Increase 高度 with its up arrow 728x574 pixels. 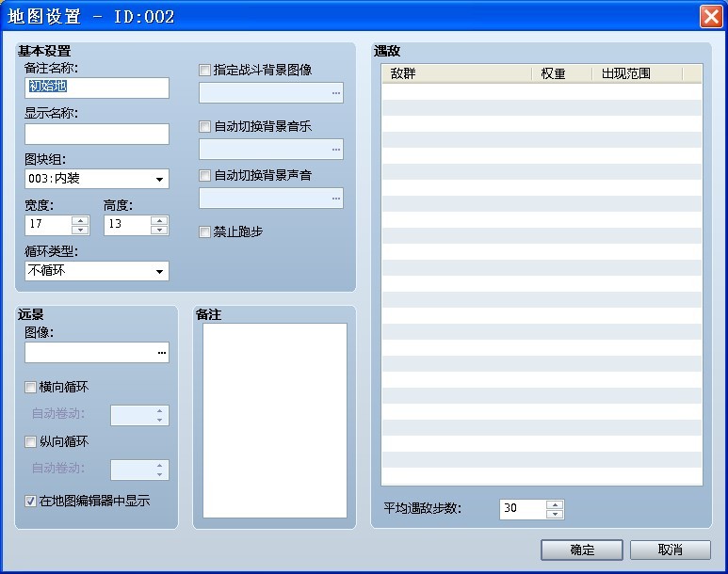159,220
